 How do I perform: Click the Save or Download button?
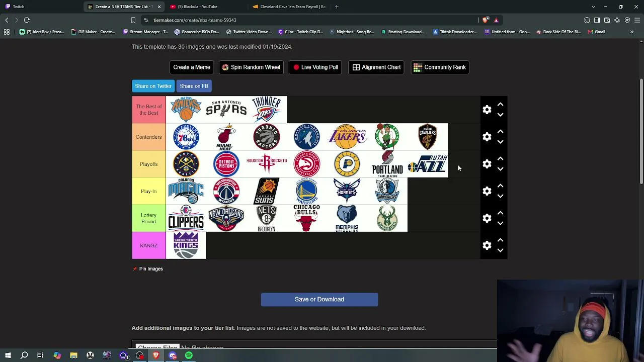pos(319,299)
